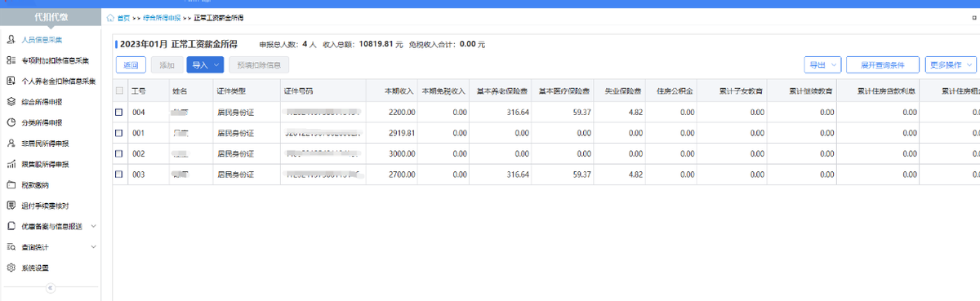Viewport: 980px width, 301px height.
Task: Tick the select-all checkbox in table header
Action: 119,91
